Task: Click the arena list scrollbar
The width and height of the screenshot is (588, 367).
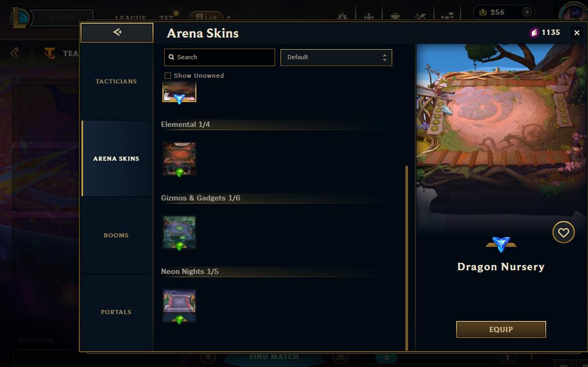Action: [x=407, y=258]
